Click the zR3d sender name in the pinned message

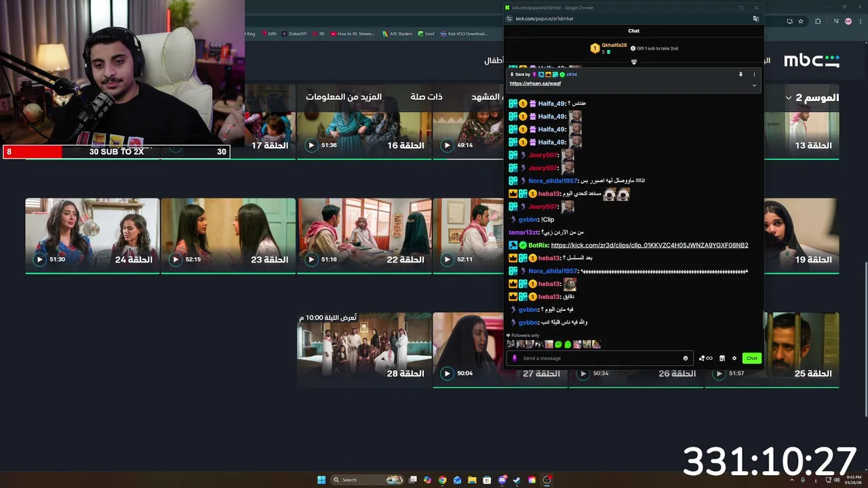[571, 75]
